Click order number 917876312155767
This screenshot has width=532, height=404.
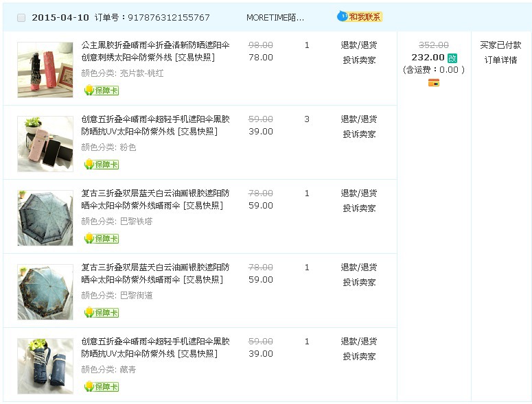point(169,18)
